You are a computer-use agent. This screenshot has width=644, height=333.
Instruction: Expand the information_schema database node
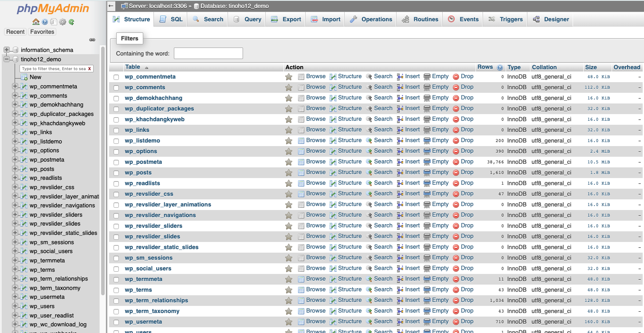pos(7,50)
